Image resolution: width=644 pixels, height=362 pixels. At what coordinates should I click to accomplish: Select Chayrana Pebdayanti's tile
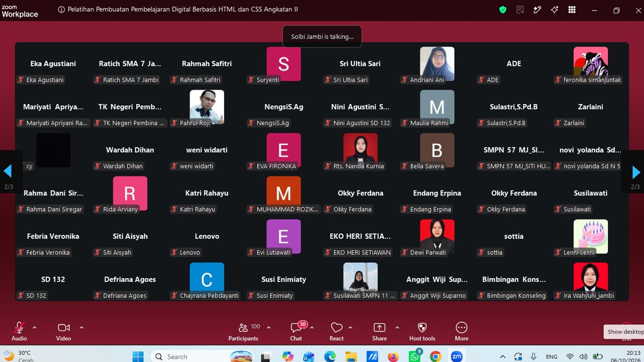pos(207,280)
